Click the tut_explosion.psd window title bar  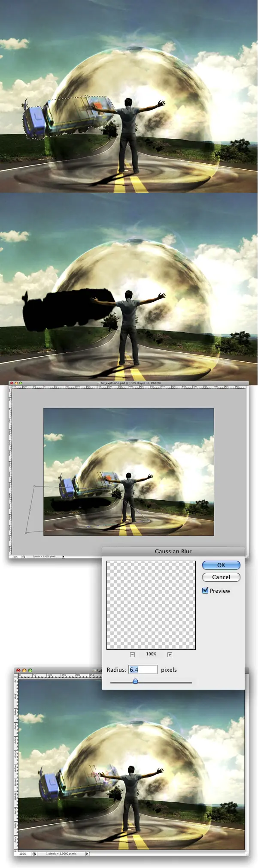click(129, 383)
